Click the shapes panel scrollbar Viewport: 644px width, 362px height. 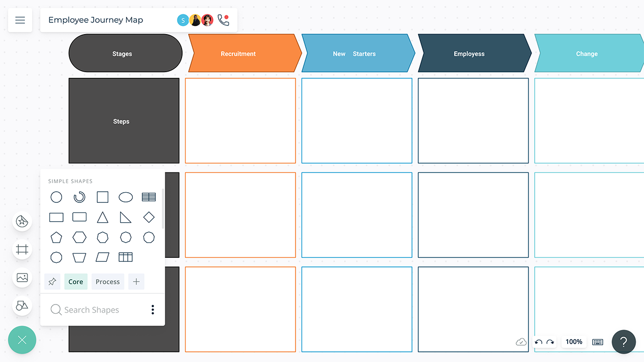163,208
